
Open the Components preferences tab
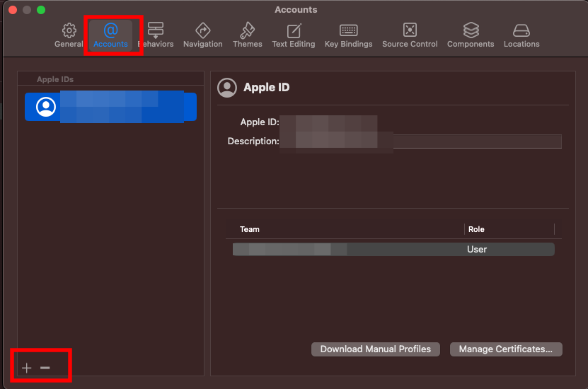pos(471,35)
